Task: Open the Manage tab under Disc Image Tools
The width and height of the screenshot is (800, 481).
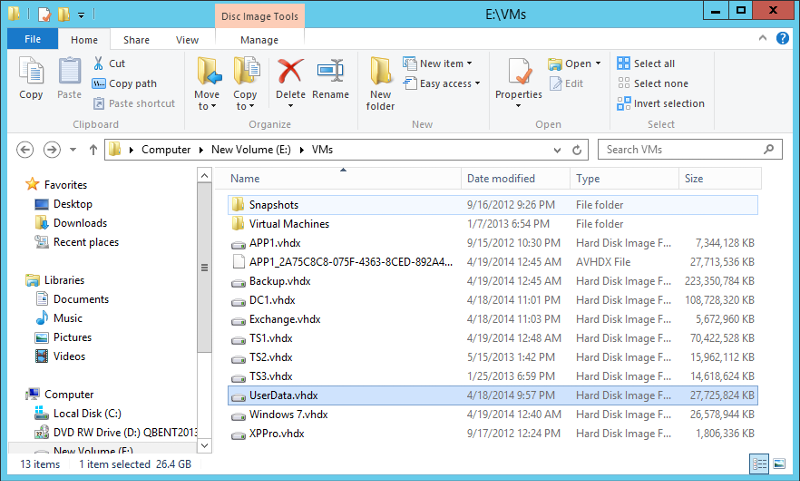Action: pos(259,39)
